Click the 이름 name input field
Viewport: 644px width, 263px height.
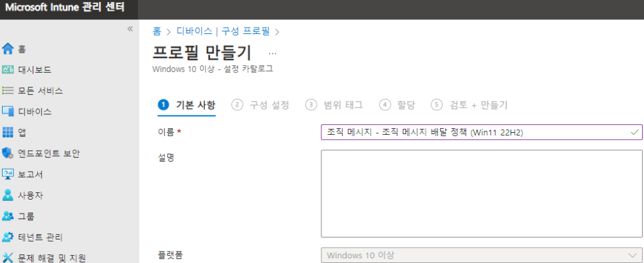click(481, 132)
